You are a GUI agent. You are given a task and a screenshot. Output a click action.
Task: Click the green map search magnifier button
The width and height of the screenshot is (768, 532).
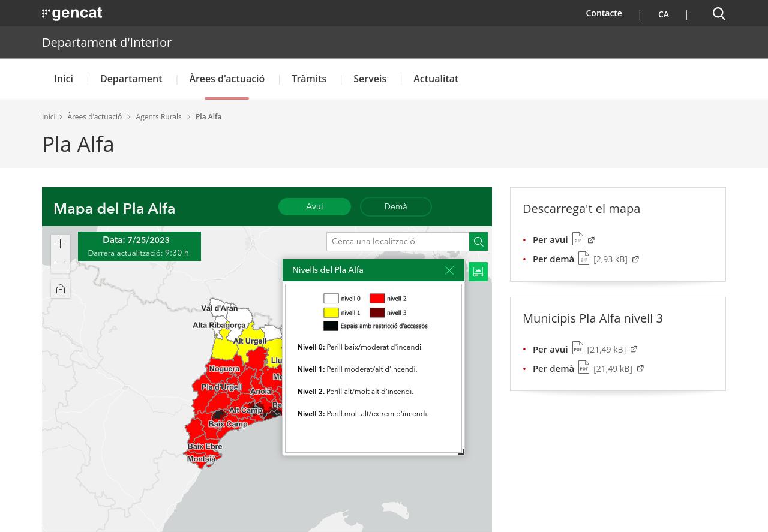point(478,242)
